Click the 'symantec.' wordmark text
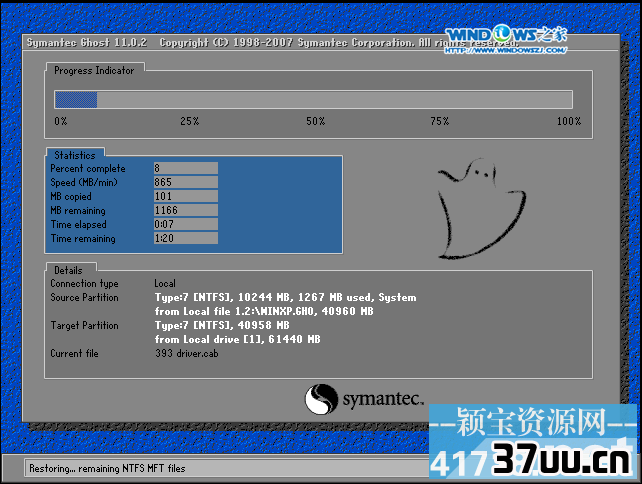Viewport: 642px width, 484px height. (382, 399)
